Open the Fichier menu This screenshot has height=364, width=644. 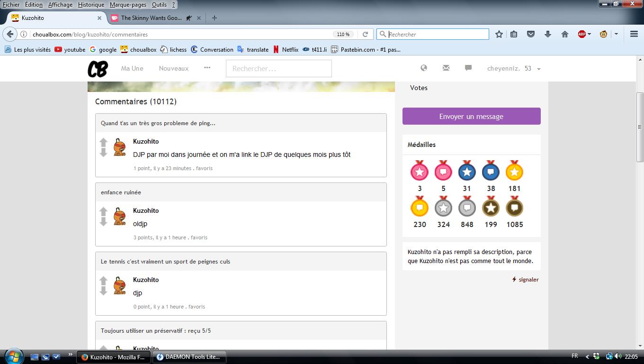11,5
